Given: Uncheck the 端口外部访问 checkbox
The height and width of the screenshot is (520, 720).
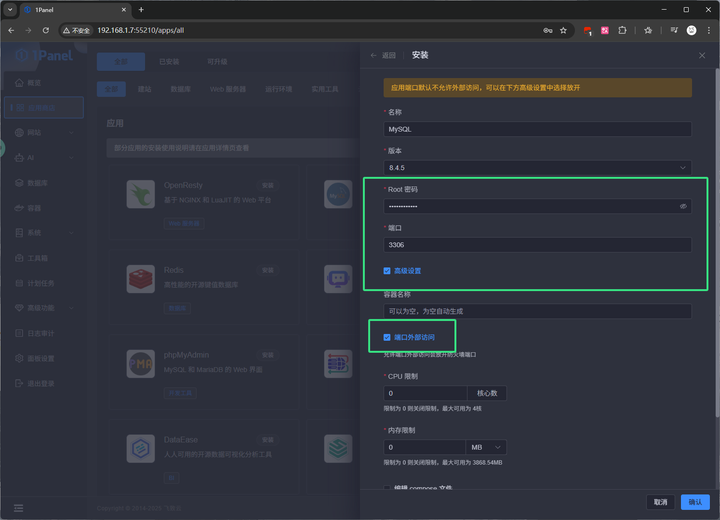Looking at the screenshot, I should pos(387,338).
